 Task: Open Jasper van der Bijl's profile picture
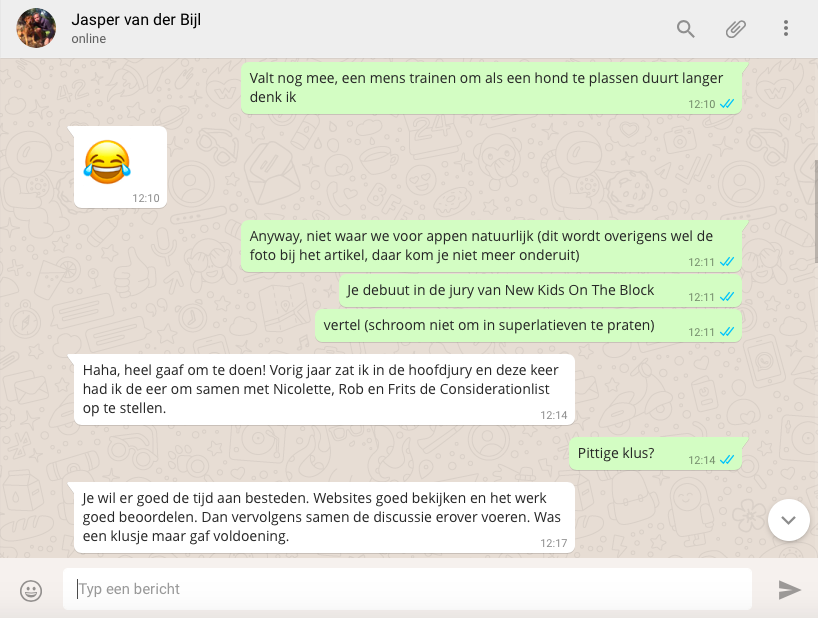[x=36, y=28]
